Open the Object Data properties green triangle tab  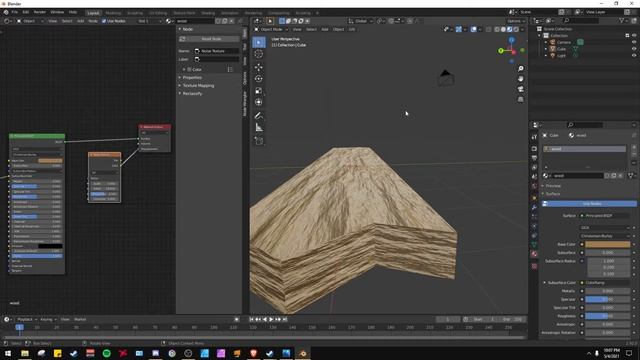[x=534, y=244]
